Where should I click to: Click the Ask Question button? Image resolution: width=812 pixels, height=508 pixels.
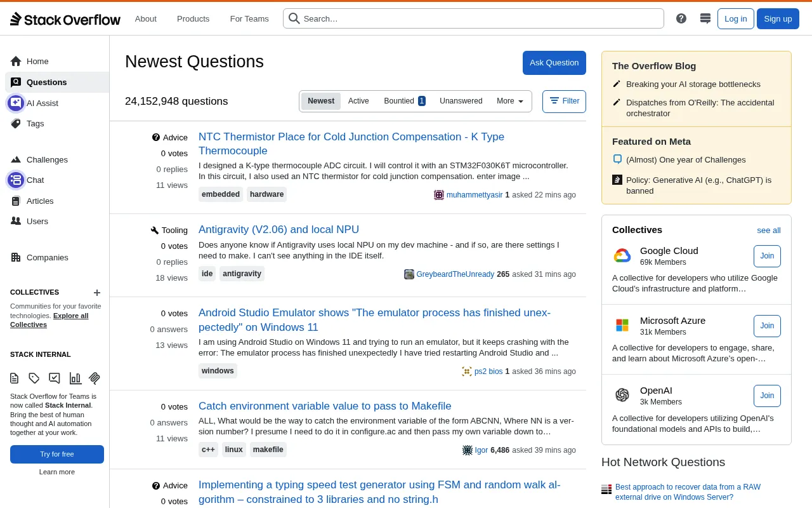pyautogui.click(x=554, y=63)
